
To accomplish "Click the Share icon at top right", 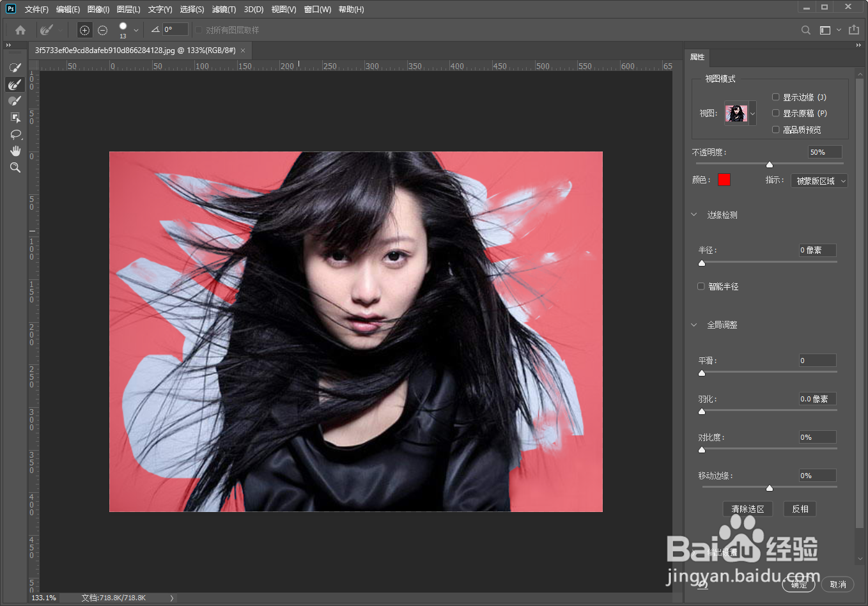I will click(854, 29).
